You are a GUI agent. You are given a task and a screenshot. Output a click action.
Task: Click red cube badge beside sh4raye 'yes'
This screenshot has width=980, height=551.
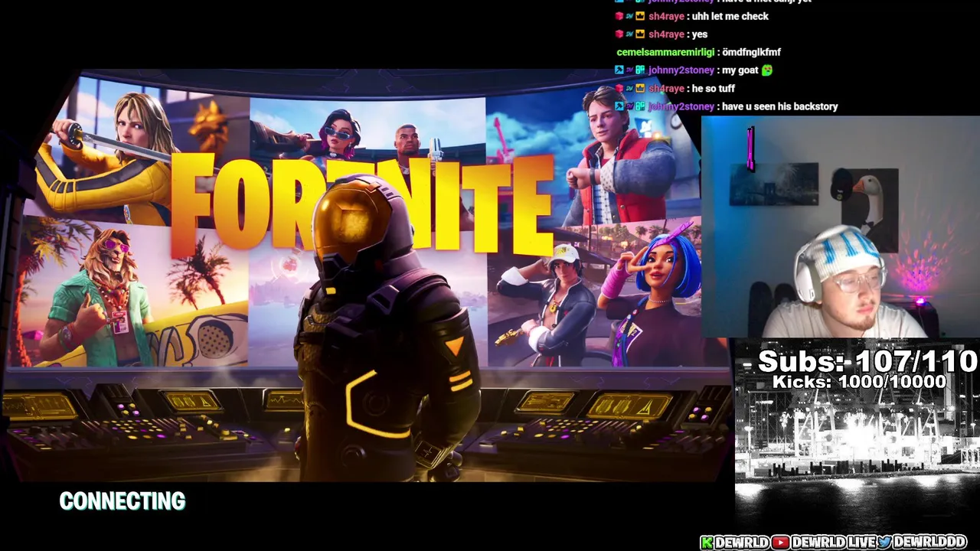pyautogui.click(x=619, y=34)
